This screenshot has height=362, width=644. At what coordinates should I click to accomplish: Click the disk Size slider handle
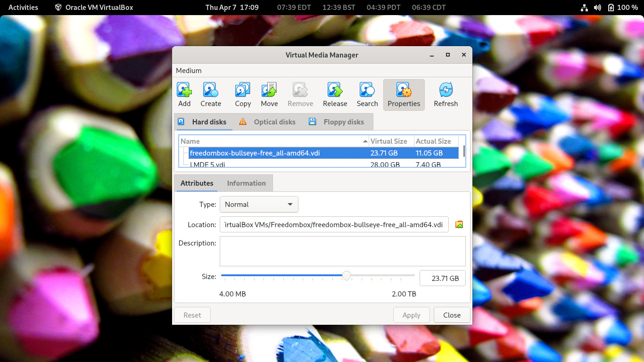[347, 276]
